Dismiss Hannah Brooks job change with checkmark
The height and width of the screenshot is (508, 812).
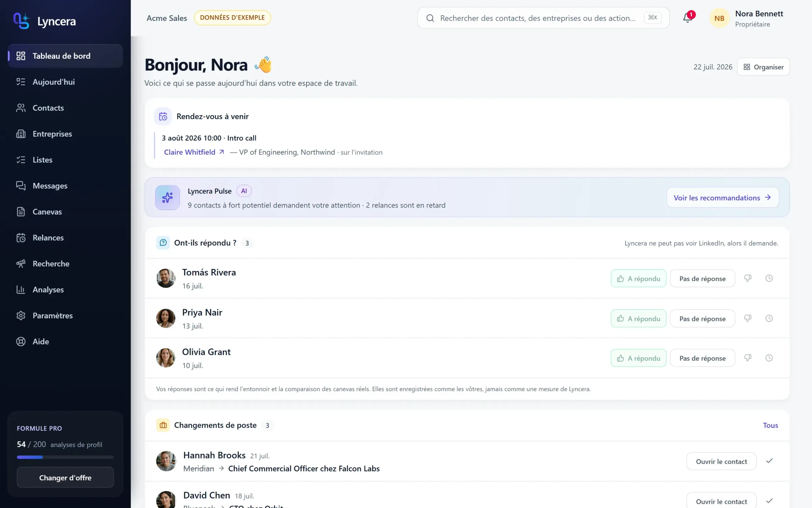(x=769, y=461)
